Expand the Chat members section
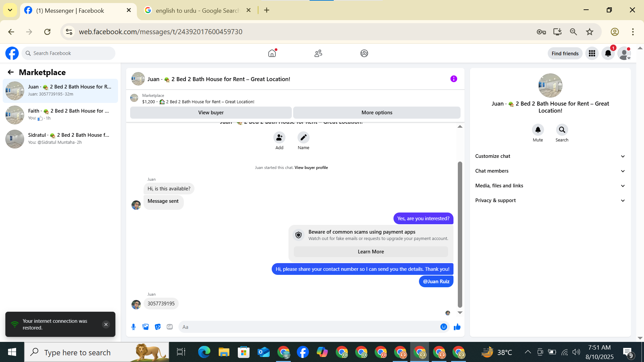Viewport: 644px width, 362px height. click(550, 171)
